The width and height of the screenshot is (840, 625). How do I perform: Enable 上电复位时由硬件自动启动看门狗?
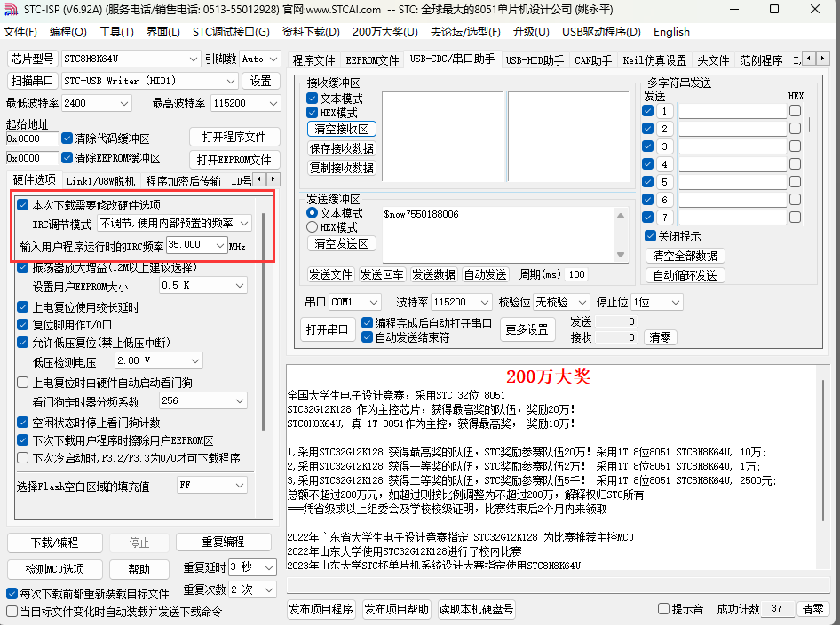point(22,383)
